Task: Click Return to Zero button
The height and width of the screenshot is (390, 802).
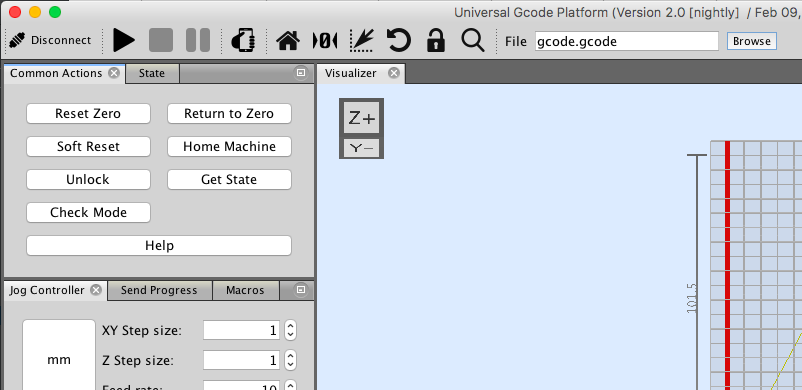Action: coord(229,114)
